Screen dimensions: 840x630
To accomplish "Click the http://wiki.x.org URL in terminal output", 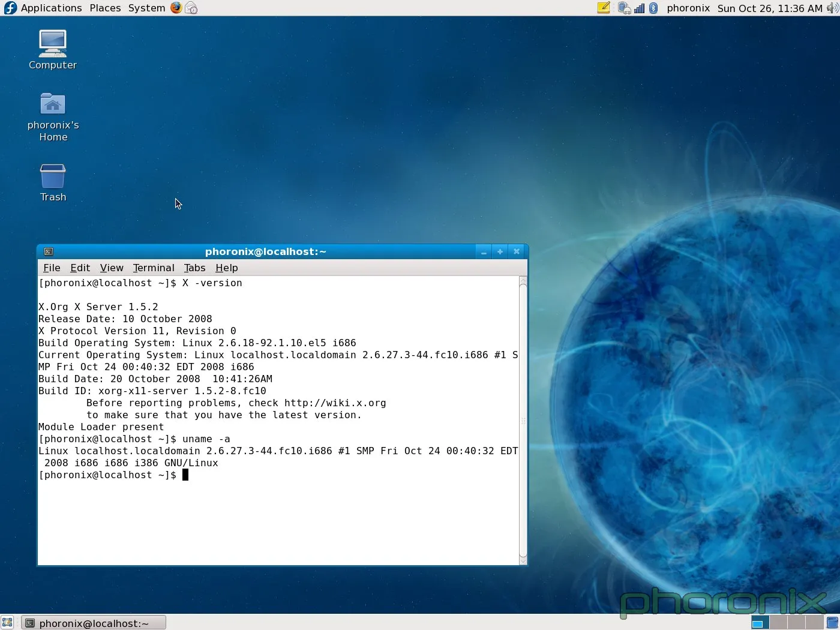I will coord(335,403).
